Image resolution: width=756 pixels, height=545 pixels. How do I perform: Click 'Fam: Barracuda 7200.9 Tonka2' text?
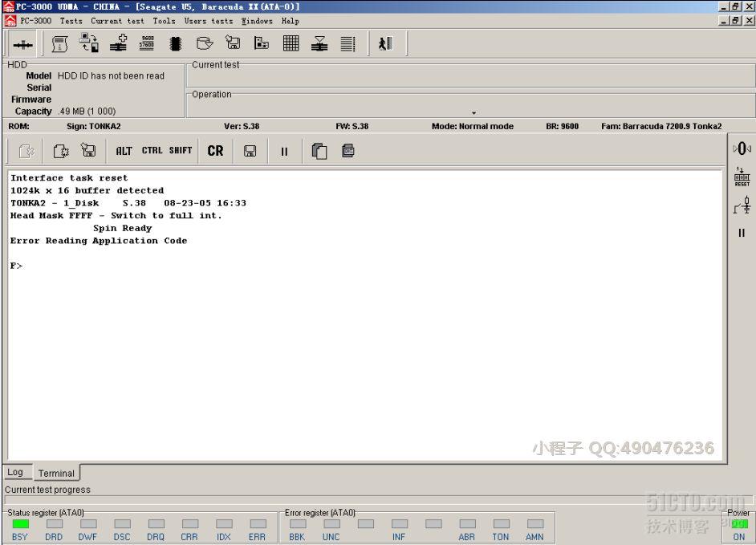[661, 126]
